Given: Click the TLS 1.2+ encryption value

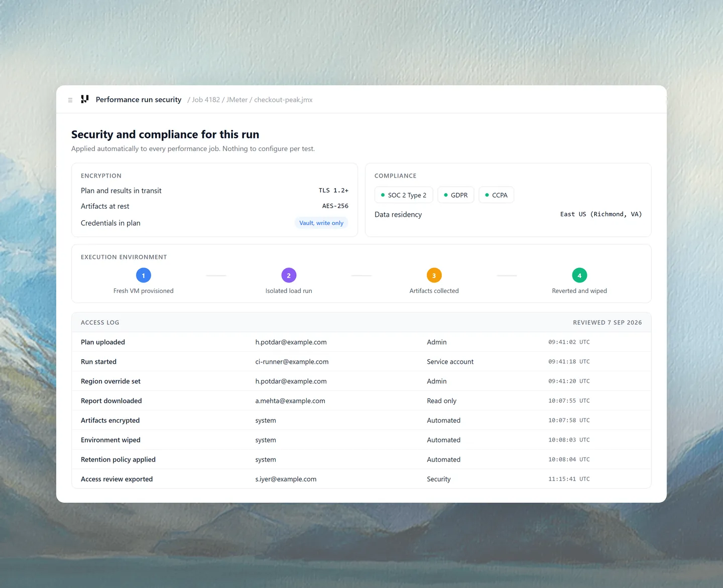Looking at the screenshot, I should (x=333, y=191).
